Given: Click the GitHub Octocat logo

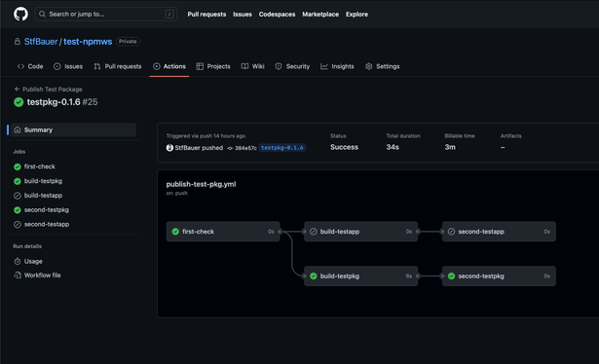Looking at the screenshot, I should [x=20, y=15].
